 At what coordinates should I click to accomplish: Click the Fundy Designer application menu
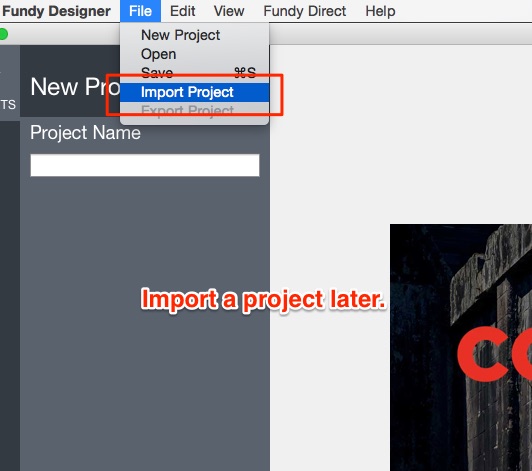(56, 11)
